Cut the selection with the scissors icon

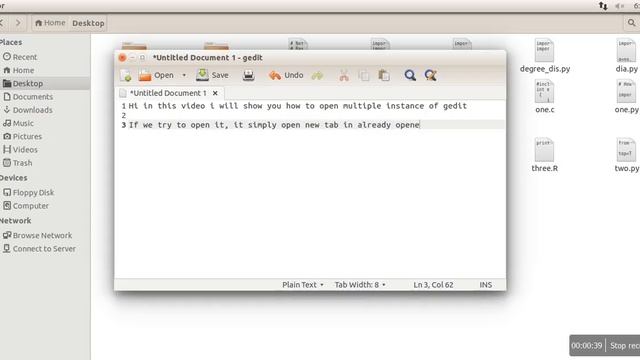tap(344, 76)
